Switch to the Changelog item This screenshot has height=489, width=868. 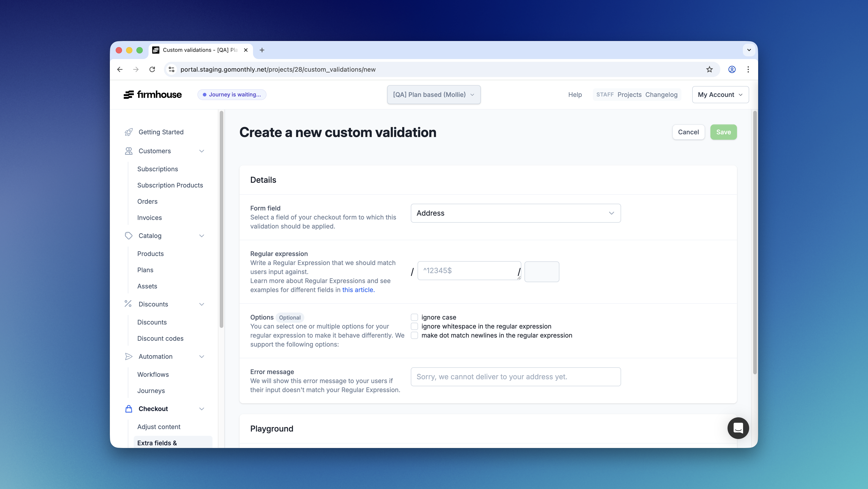pos(661,94)
